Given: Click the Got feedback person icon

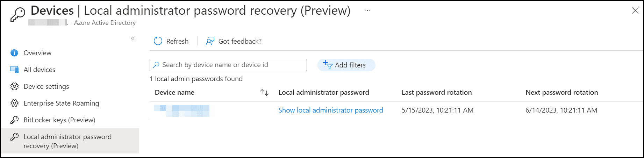Looking at the screenshot, I should 210,41.
